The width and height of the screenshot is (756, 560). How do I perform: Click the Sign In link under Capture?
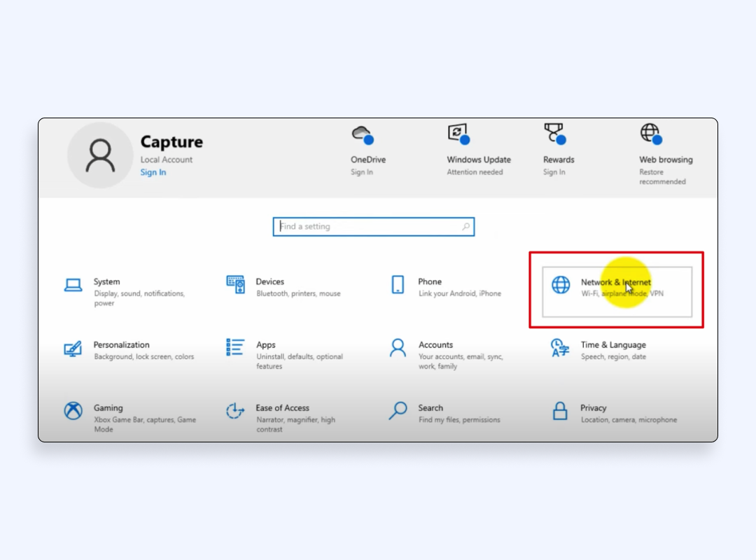pyautogui.click(x=153, y=173)
